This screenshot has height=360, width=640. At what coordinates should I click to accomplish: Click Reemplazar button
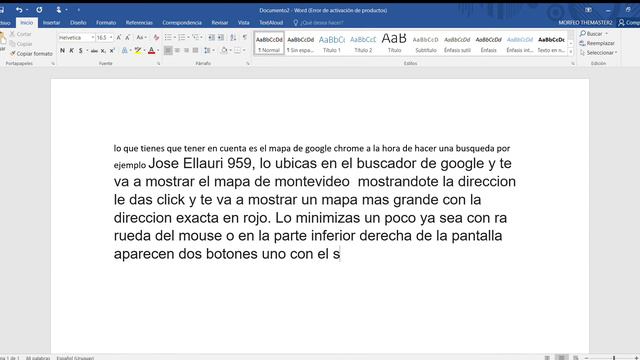pos(597,43)
